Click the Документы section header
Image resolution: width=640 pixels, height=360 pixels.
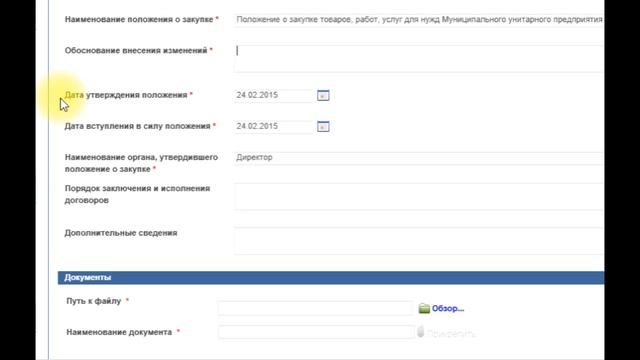click(x=331, y=278)
